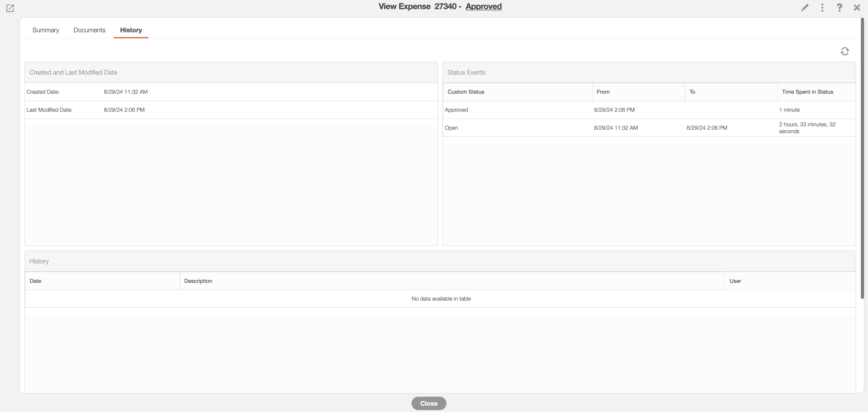Sort by From column header
Image resolution: width=868 pixels, height=412 pixels.
603,92
